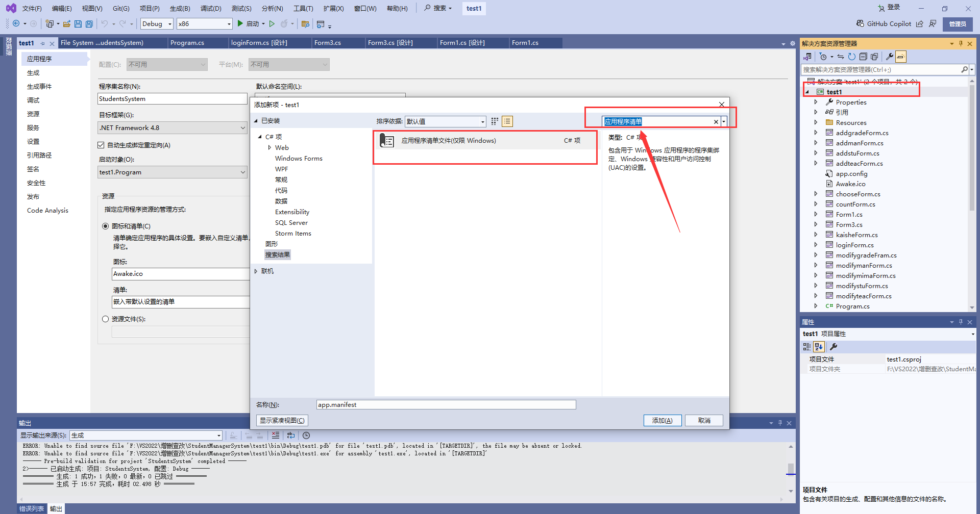Clear the template search box text
980x514 pixels.
(x=716, y=121)
